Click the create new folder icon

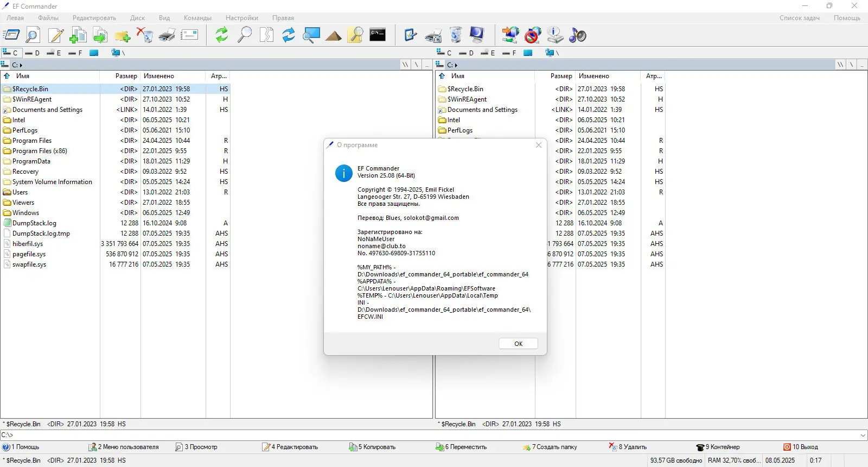point(123,35)
